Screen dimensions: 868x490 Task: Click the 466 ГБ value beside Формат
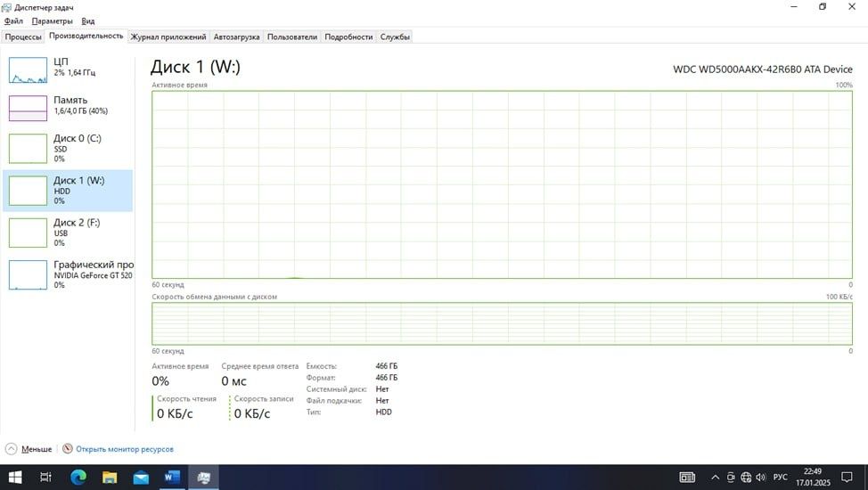tap(387, 378)
